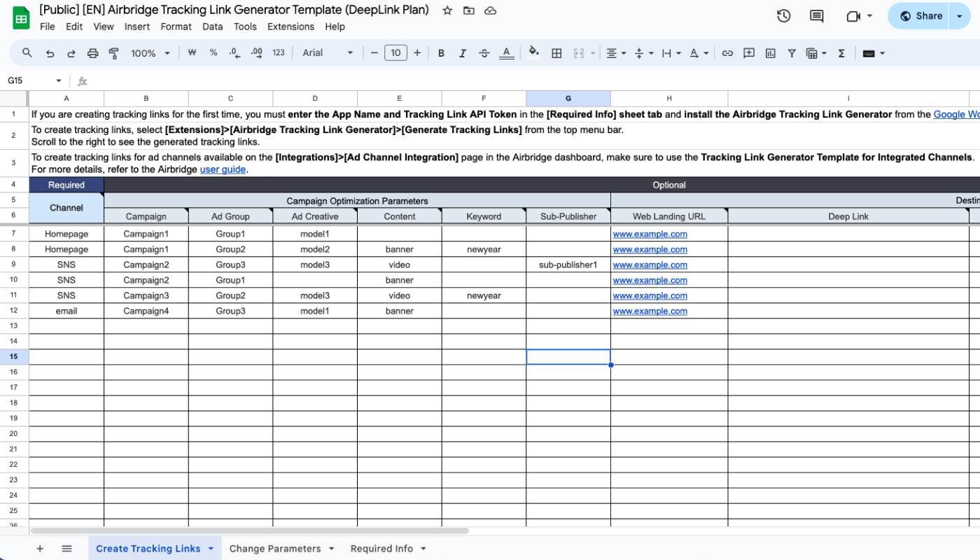Open www.example.com link in row 12
The width and height of the screenshot is (980, 560).
click(x=650, y=311)
